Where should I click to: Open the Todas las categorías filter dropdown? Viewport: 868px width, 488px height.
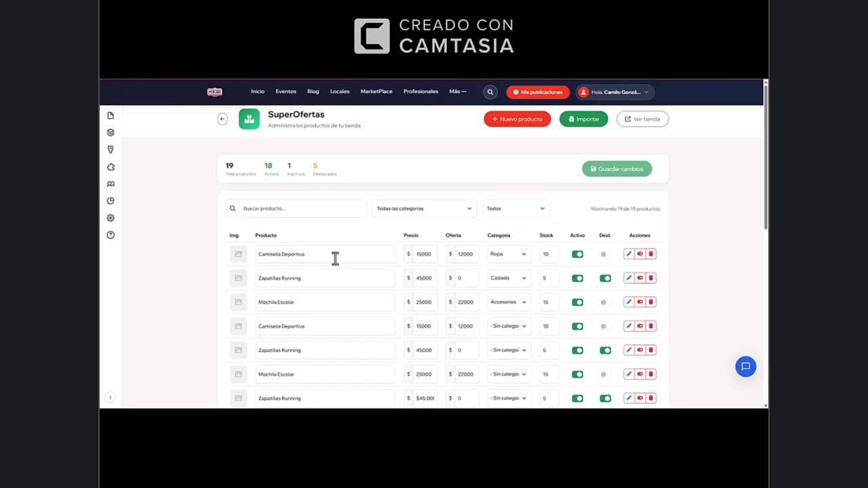[424, 209]
